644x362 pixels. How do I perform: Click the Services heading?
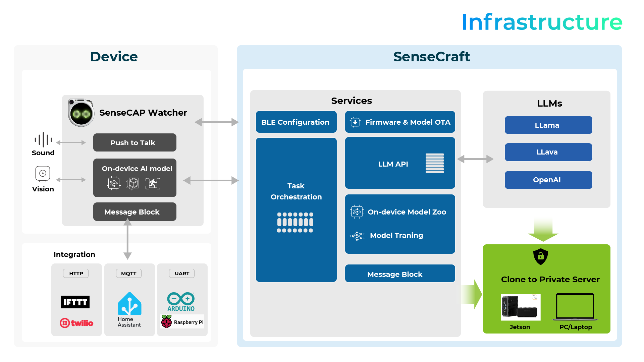pos(352,101)
